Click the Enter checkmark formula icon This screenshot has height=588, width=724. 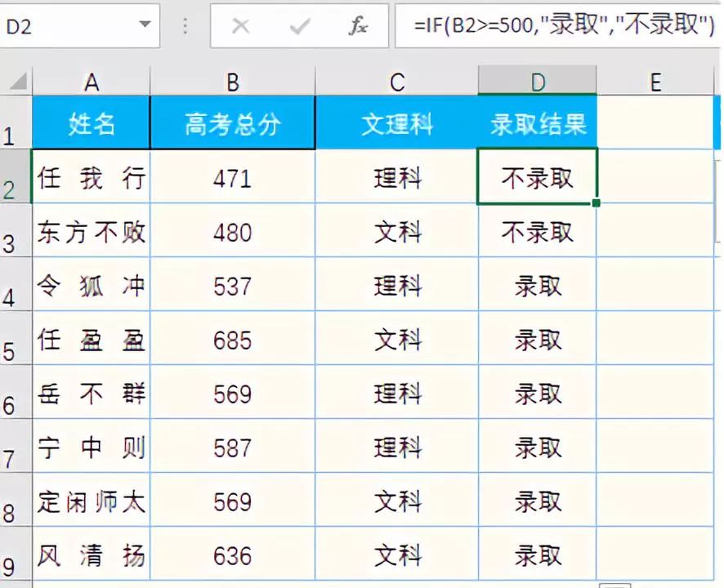tap(299, 26)
